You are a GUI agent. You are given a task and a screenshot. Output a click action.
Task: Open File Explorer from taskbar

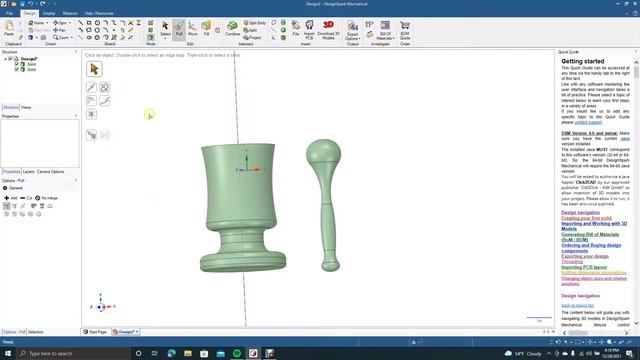(x=188, y=353)
